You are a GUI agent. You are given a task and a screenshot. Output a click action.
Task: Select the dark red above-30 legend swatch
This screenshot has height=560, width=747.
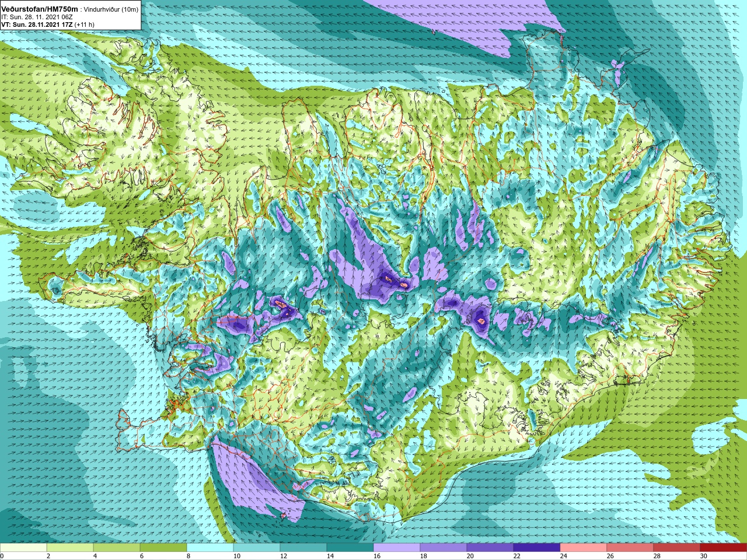click(x=724, y=548)
